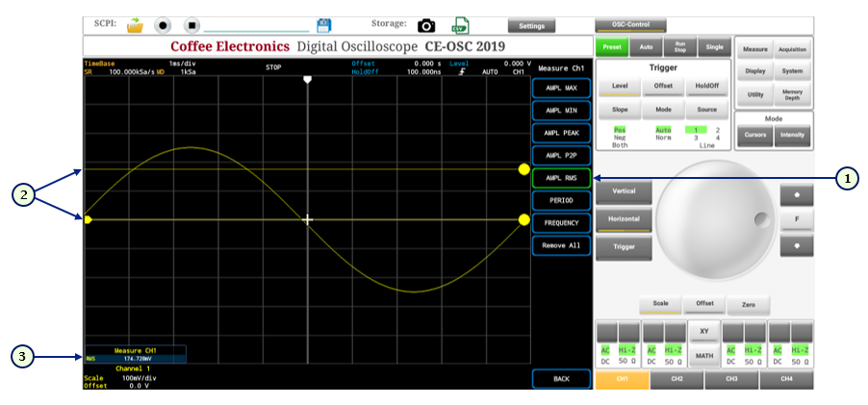Switch to the CH2 channel tab
Viewport: 868px width, 405px height.
[677, 380]
